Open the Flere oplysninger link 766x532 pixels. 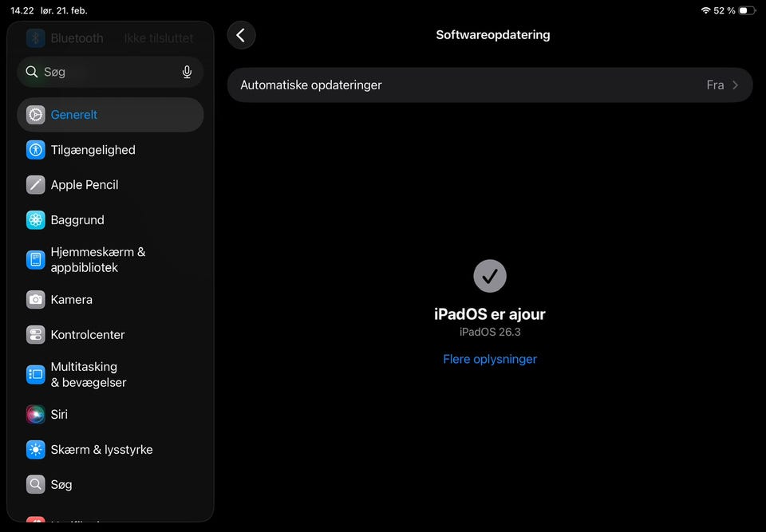click(x=490, y=359)
